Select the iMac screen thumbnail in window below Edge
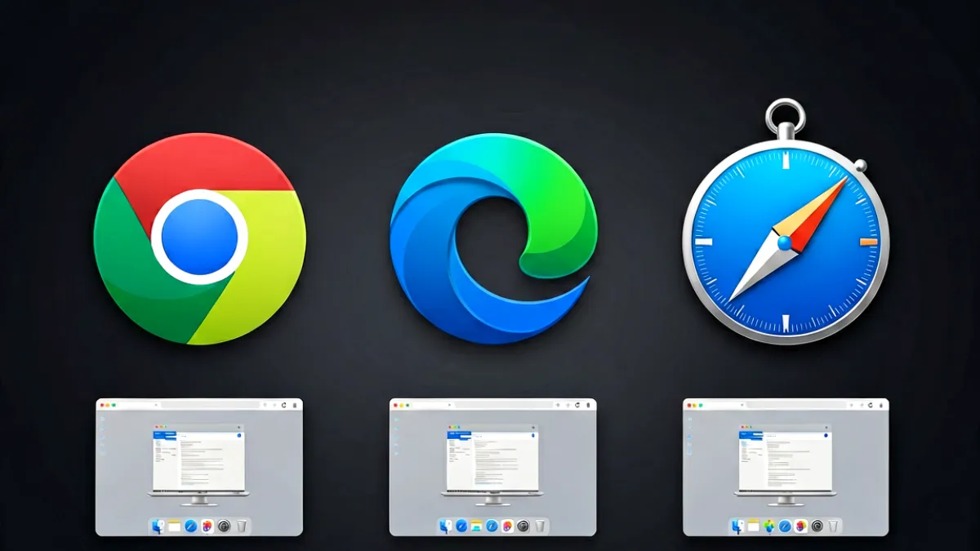Screen dimensions: 980x551 (x=492, y=465)
